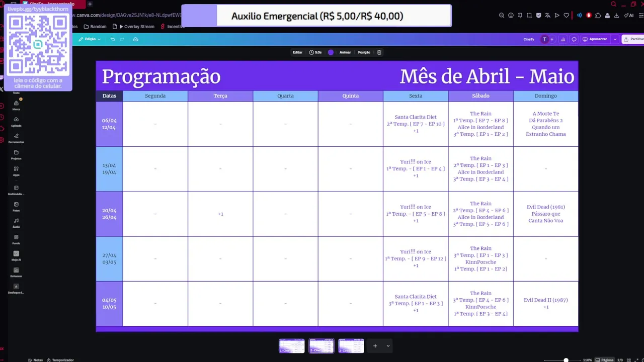
Task: Open the Ferramentas tools panel
Action: click(16, 138)
